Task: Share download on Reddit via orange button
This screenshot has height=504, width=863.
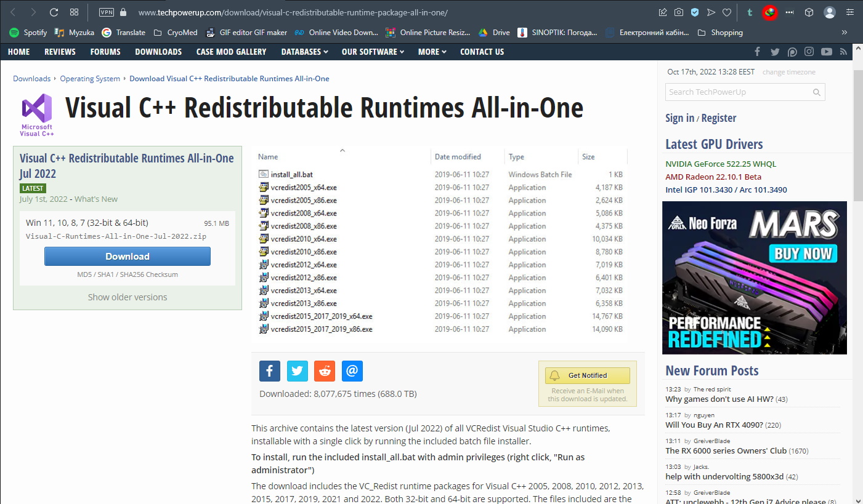Action: click(325, 371)
